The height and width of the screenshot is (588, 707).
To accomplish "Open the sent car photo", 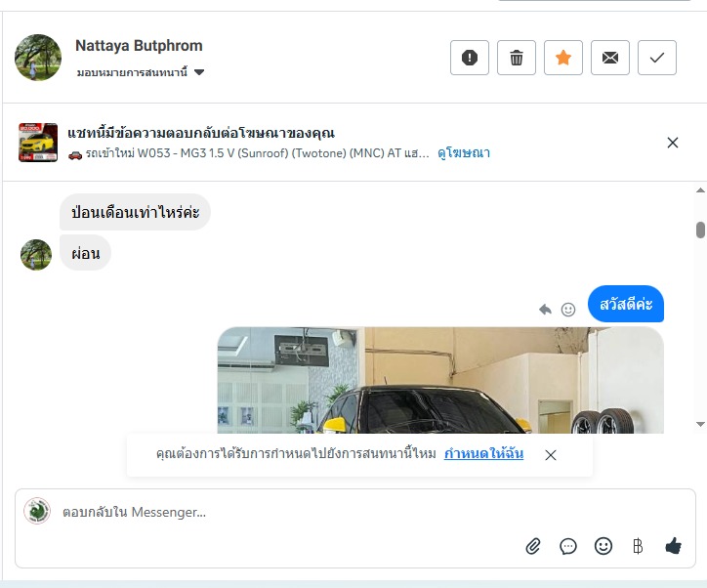I will click(x=440, y=380).
